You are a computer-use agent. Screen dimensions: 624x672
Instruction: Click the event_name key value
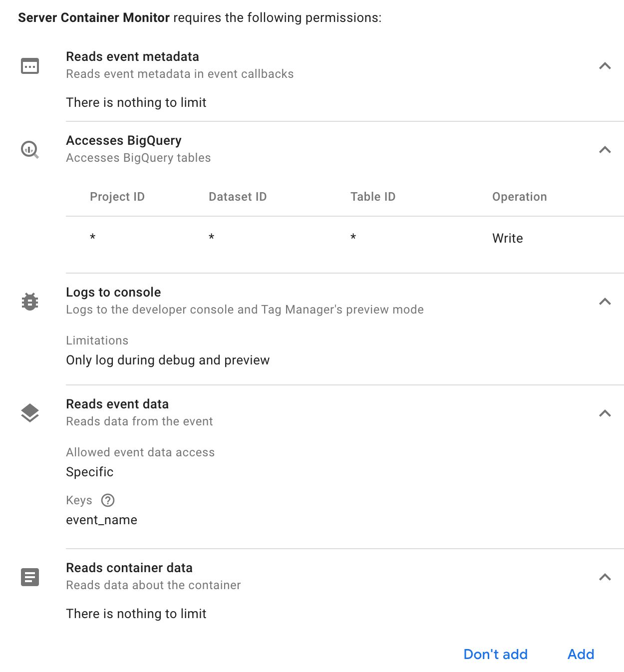pos(102,520)
